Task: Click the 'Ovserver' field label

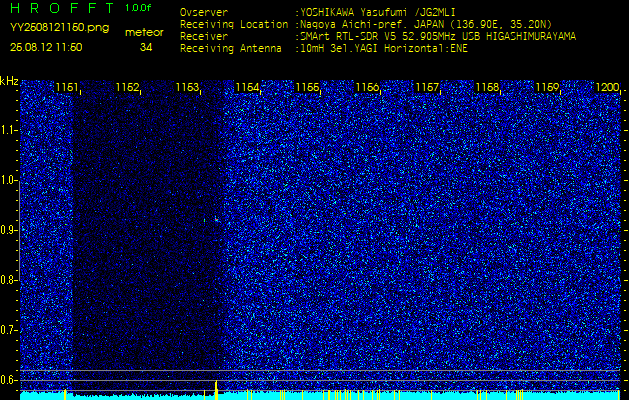Action: click(204, 12)
